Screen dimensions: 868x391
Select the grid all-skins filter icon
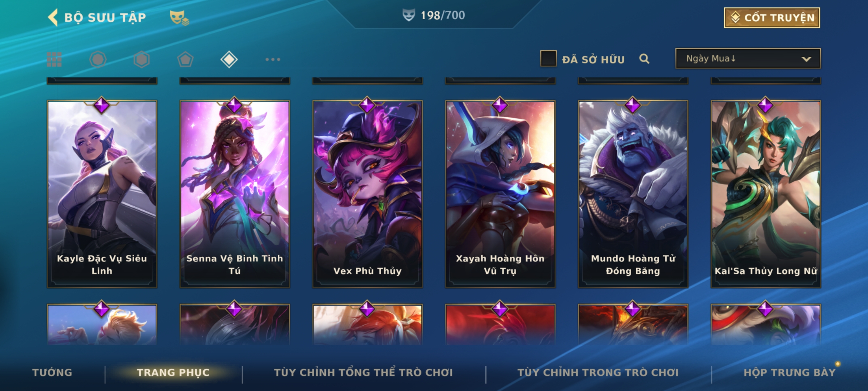tap(54, 59)
